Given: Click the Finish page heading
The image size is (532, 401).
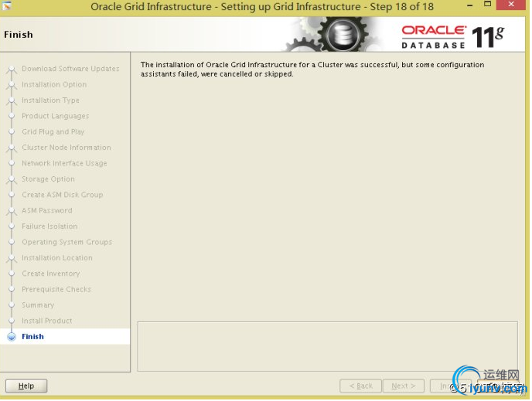Looking at the screenshot, I should point(19,35).
